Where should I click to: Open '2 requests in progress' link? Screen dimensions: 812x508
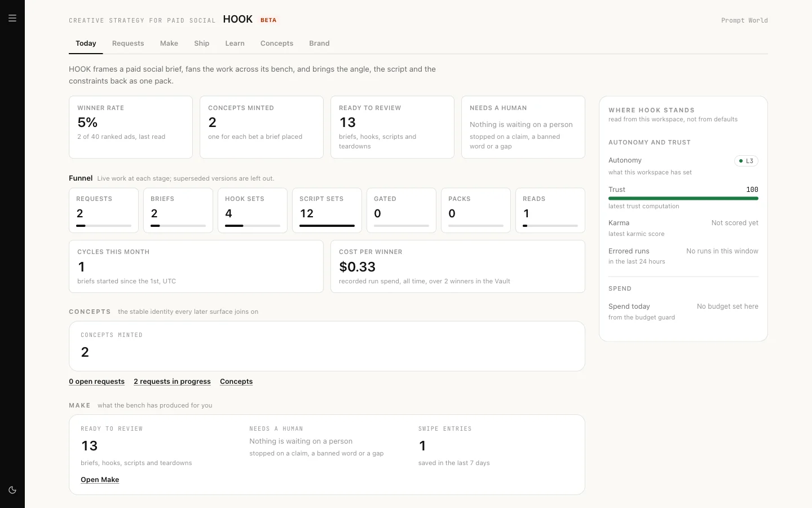coord(172,382)
